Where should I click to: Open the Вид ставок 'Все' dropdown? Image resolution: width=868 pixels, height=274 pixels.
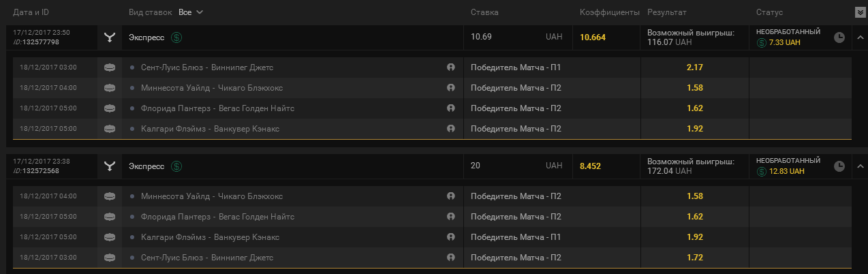191,12
